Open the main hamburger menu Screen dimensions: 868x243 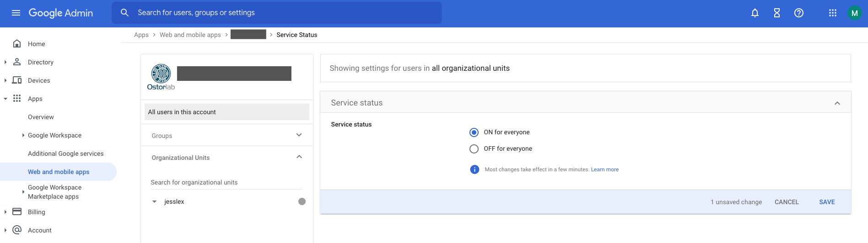pyautogui.click(x=16, y=13)
